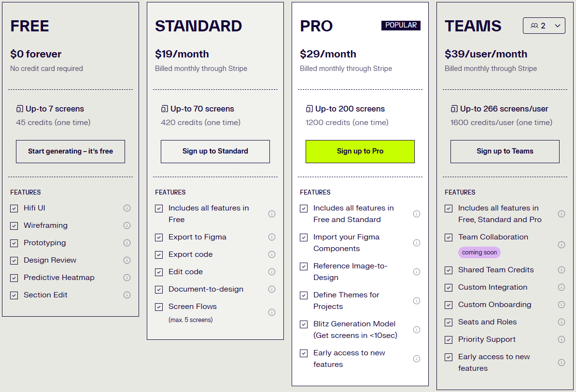Open the info tooltip for Predictive Heatmap
The width and height of the screenshot is (576, 392).
coord(126,277)
